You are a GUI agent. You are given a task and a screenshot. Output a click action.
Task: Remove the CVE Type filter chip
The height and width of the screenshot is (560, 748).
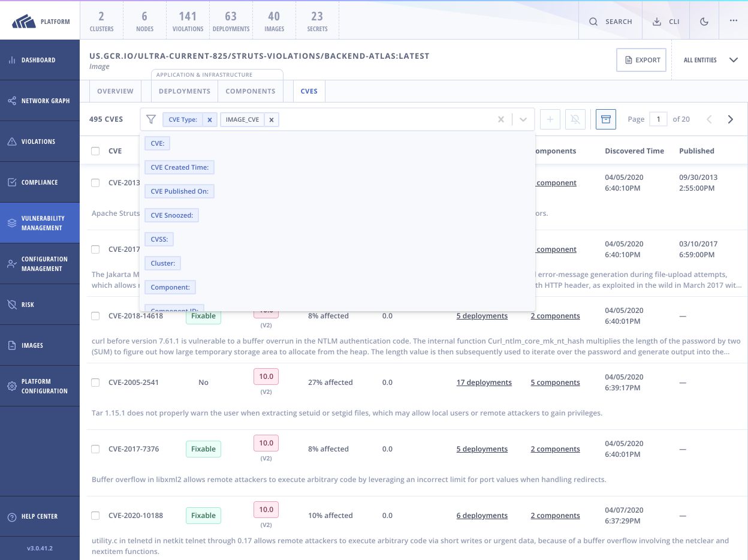(209, 120)
